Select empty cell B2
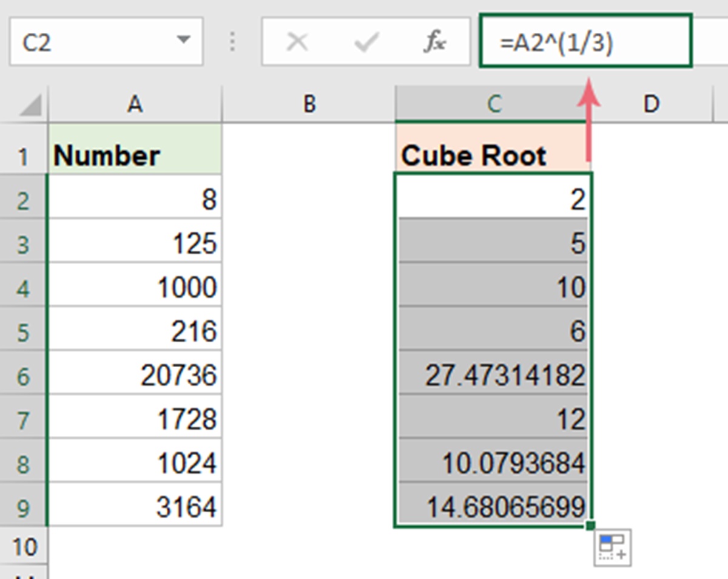 [309, 197]
